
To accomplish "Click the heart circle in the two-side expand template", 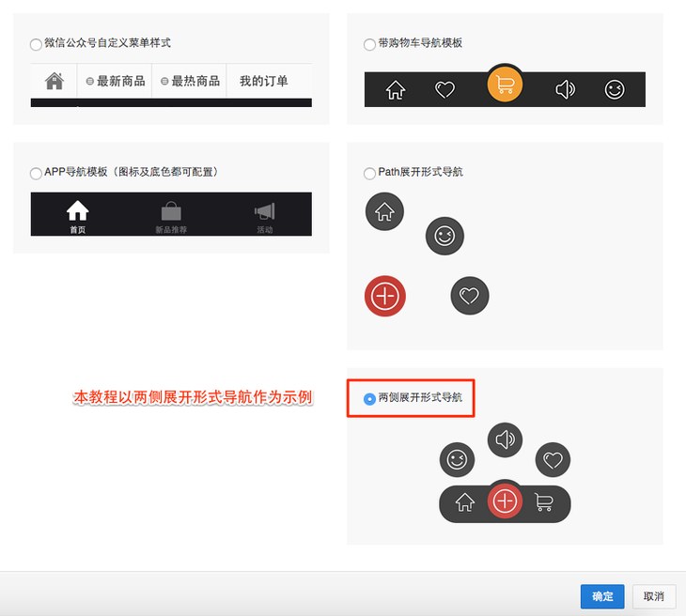I will (553, 460).
